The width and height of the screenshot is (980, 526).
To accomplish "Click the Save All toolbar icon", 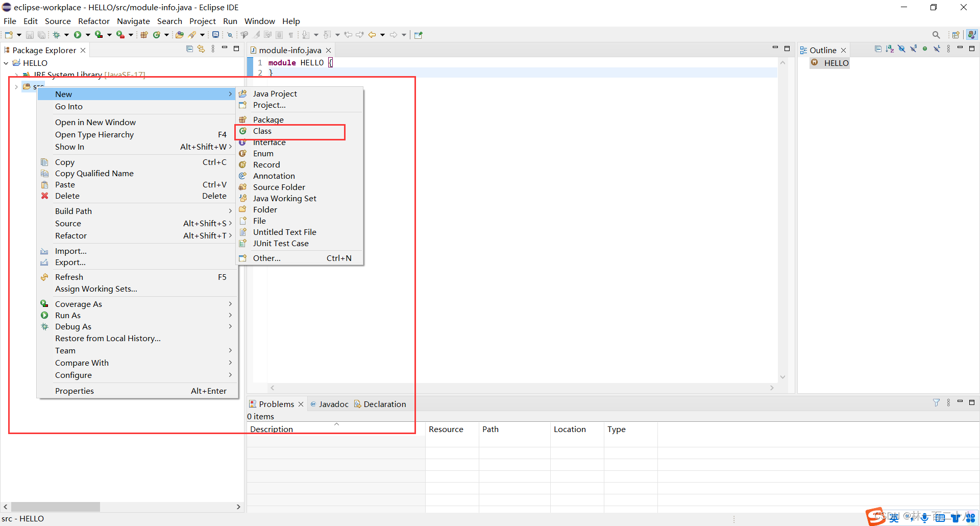I will 41,35.
